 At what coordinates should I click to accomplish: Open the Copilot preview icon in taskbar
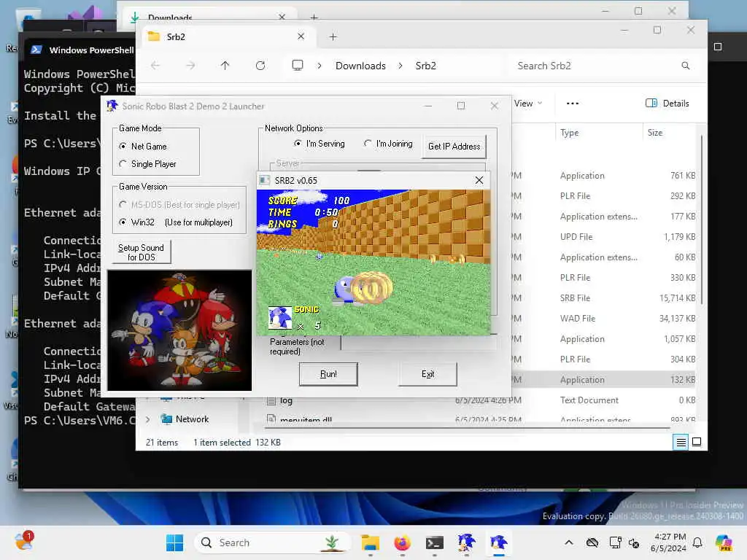click(x=724, y=542)
